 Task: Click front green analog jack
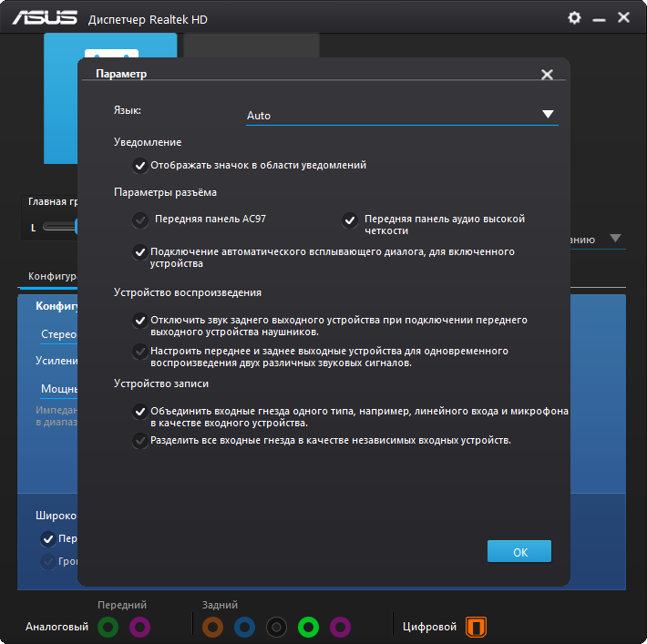(108, 627)
